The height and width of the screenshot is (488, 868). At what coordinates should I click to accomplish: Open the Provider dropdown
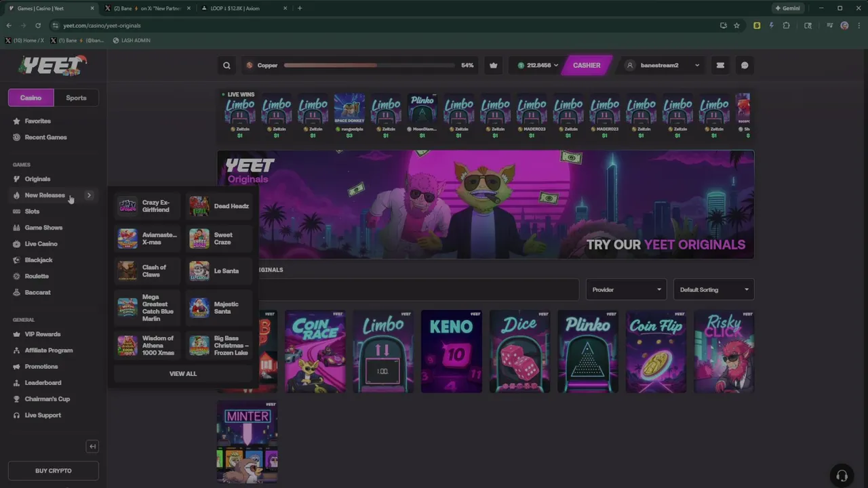627,289
